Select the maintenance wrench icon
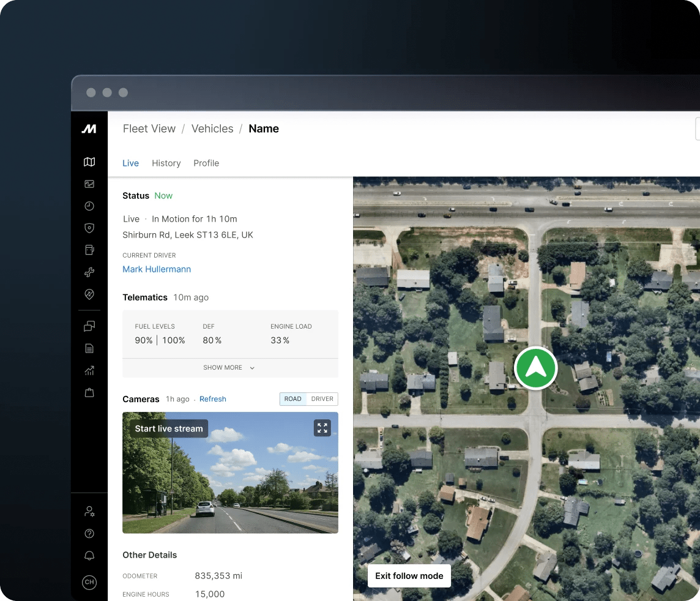This screenshot has width=700, height=601. click(89, 272)
